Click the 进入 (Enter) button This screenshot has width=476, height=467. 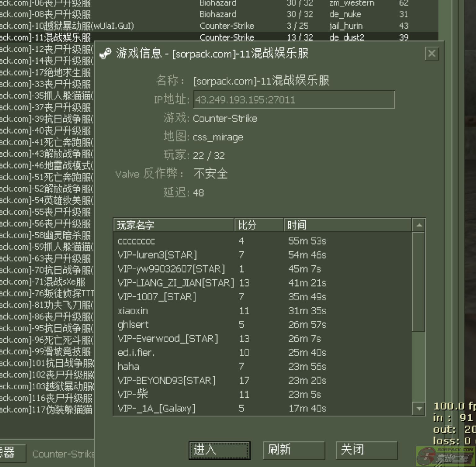[x=219, y=450]
